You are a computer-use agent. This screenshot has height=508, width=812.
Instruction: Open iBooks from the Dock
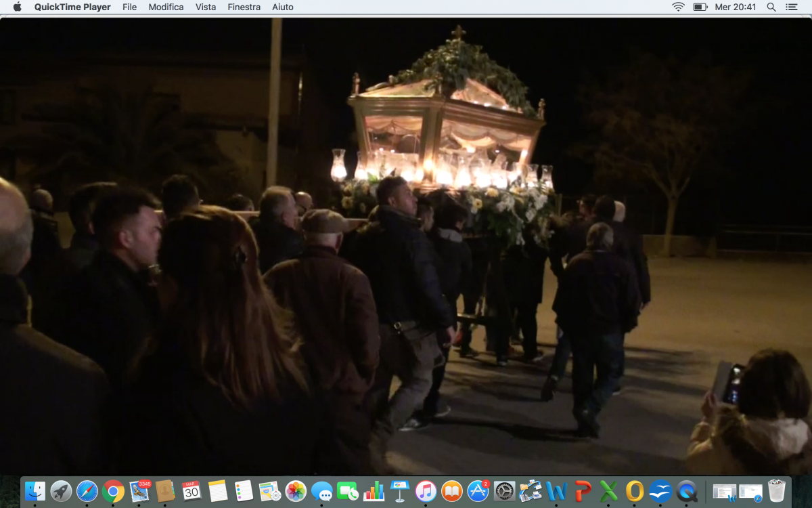pos(451,491)
